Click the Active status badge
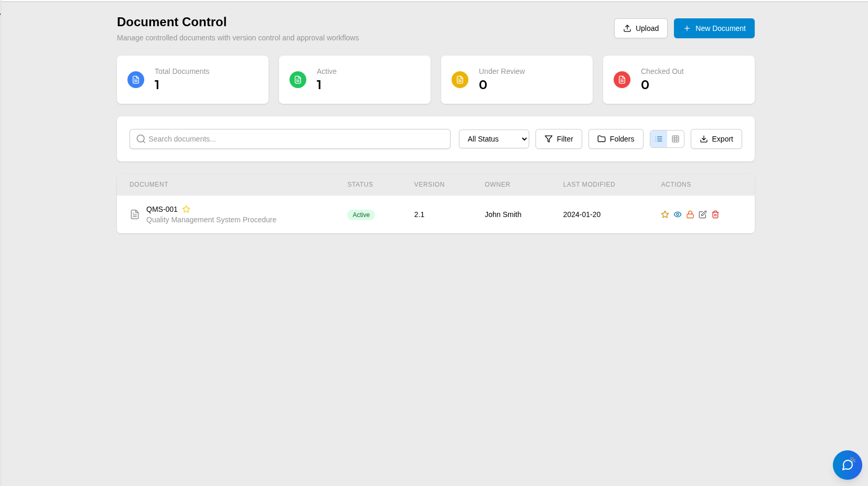868x486 pixels. click(361, 214)
